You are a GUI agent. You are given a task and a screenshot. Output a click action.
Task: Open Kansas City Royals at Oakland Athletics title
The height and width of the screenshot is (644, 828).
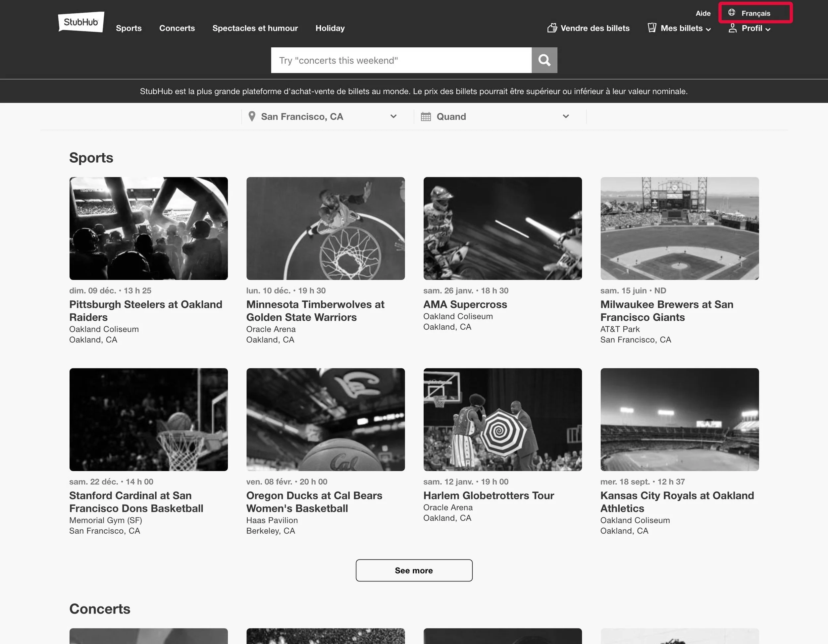[x=677, y=502]
